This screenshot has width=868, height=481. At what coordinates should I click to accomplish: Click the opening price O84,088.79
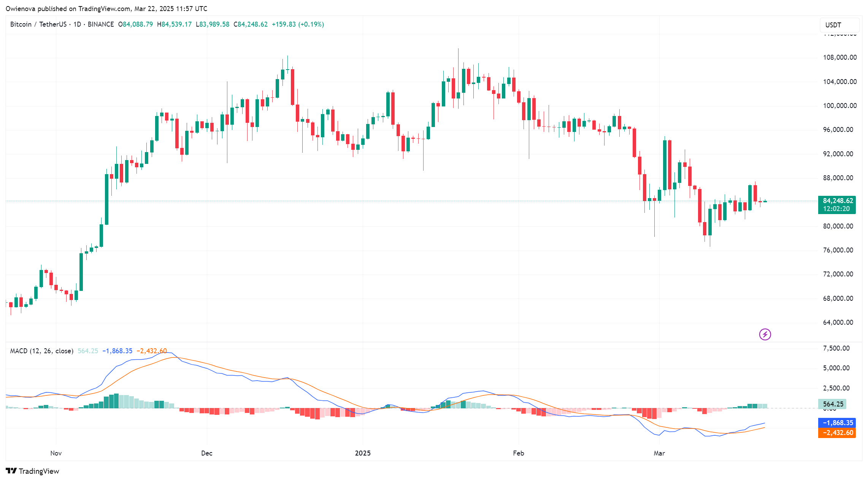135,24
